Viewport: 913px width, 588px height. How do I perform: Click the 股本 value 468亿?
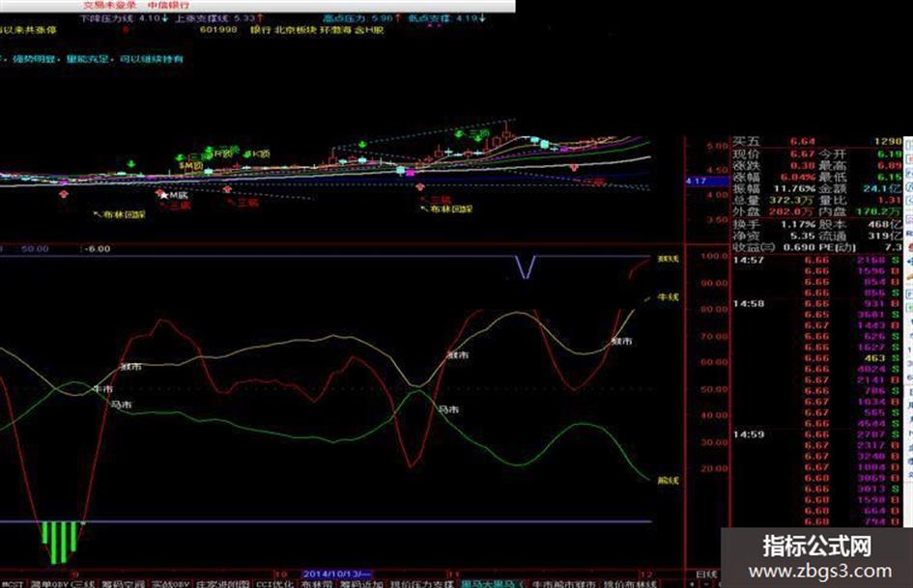(886, 224)
